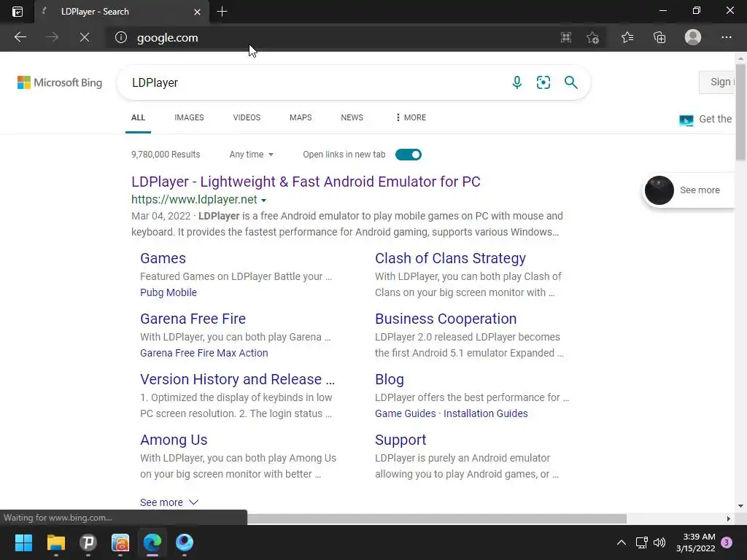The height and width of the screenshot is (560, 747).
Task: Open the Blog sitelink
Action: (390, 379)
